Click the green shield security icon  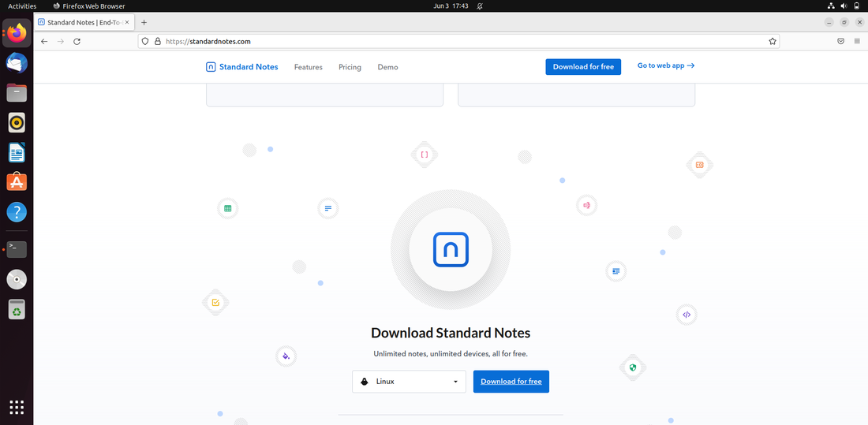click(633, 367)
